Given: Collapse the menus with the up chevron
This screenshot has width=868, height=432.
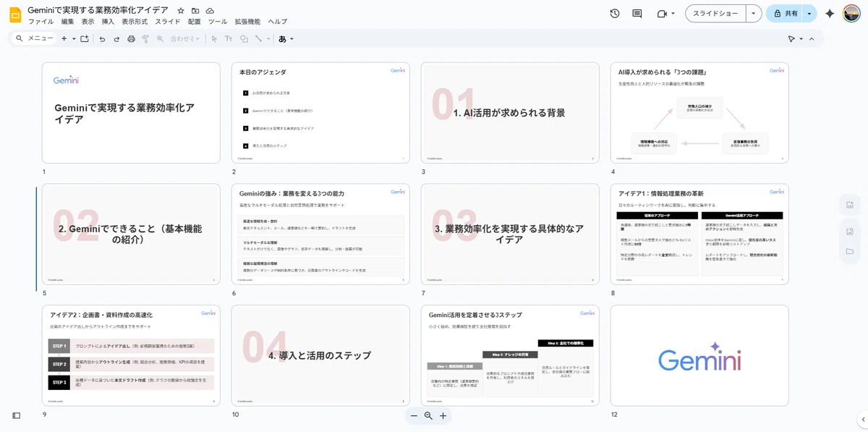Looking at the screenshot, I should (812, 38).
